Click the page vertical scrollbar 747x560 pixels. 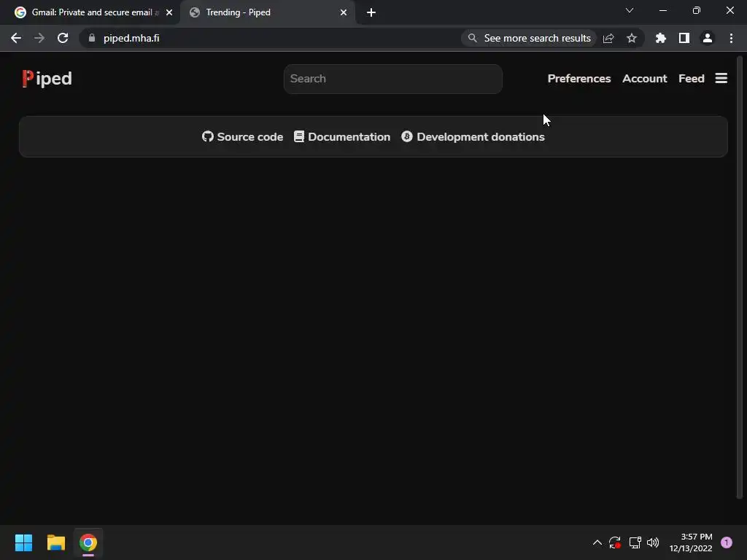[740, 278]
